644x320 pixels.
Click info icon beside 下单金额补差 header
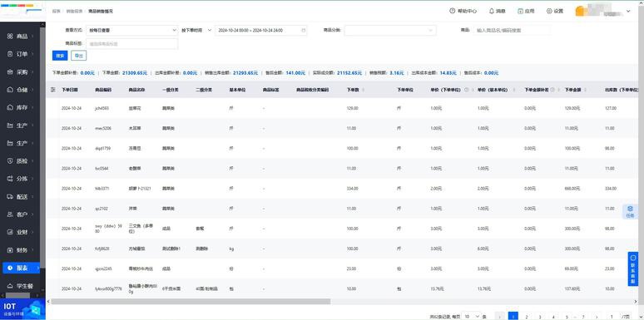(552, 90)
